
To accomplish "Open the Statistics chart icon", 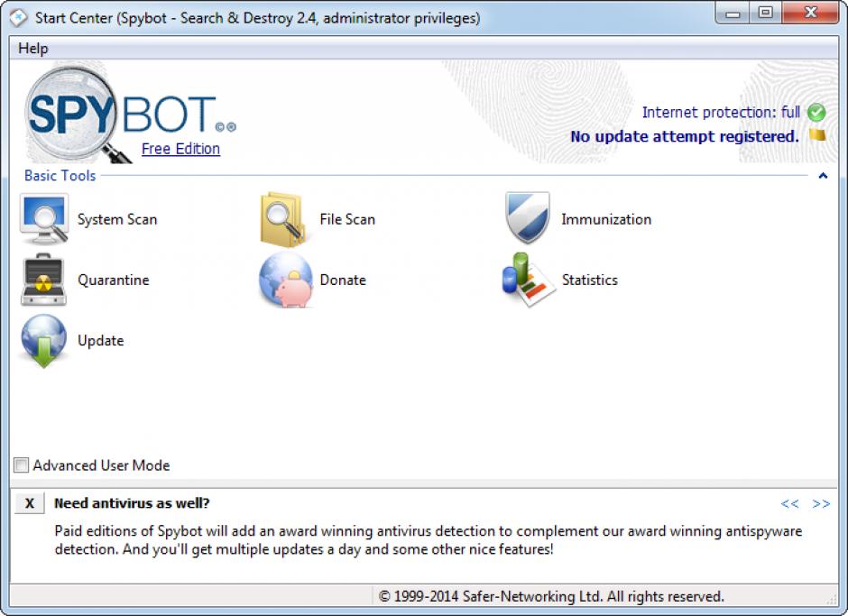I will pos(528,280).
